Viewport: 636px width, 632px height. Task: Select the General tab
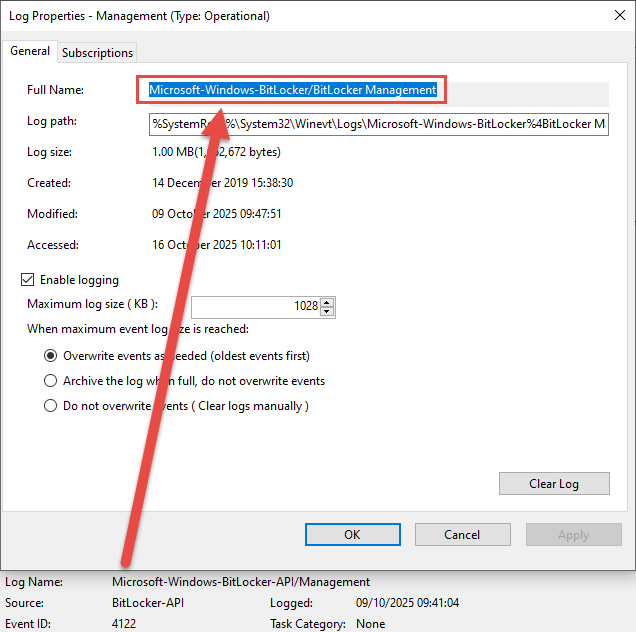click(30, 51)
